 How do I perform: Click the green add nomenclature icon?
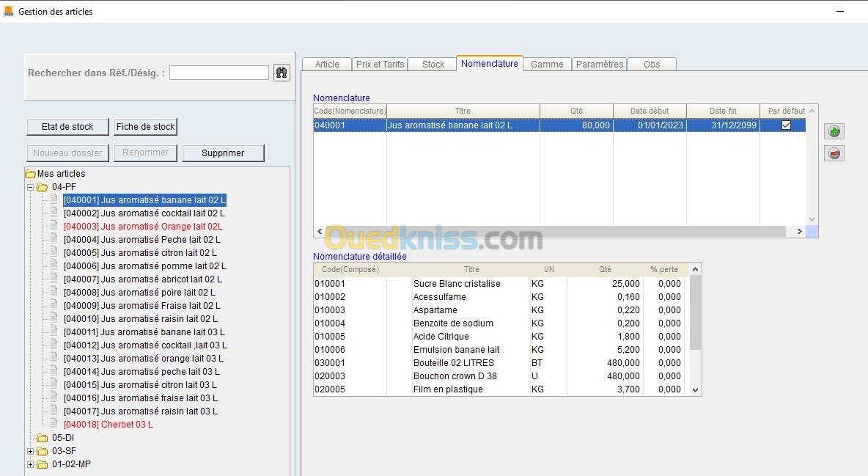pyautogui.click(x=834, y=131)
